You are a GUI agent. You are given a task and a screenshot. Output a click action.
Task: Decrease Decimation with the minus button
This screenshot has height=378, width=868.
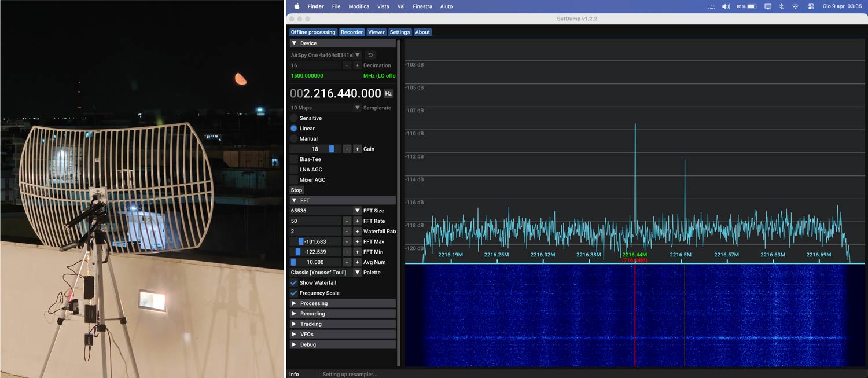(347, 65)
